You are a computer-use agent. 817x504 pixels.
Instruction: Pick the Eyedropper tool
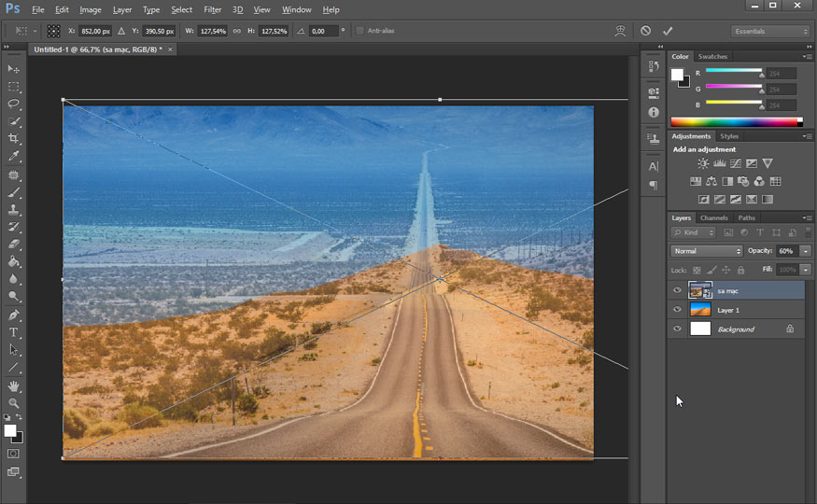pyautogui.click(x=14, y=156)
